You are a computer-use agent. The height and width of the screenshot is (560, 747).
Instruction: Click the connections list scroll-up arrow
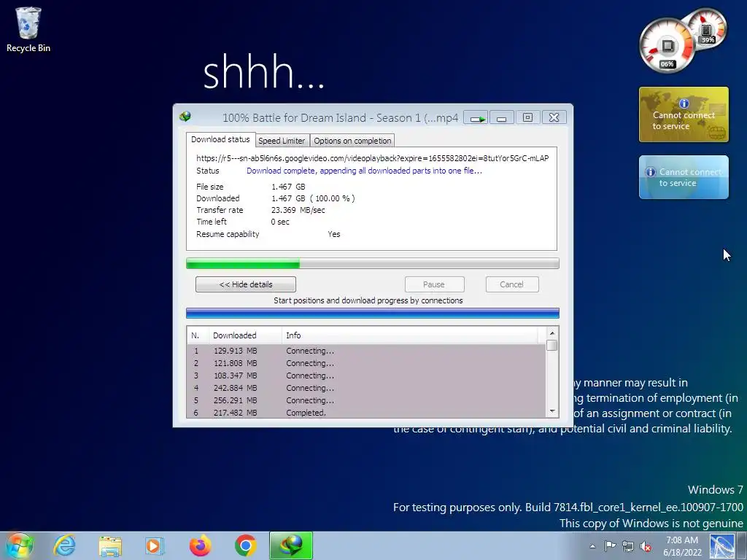[x=552, y=332]
